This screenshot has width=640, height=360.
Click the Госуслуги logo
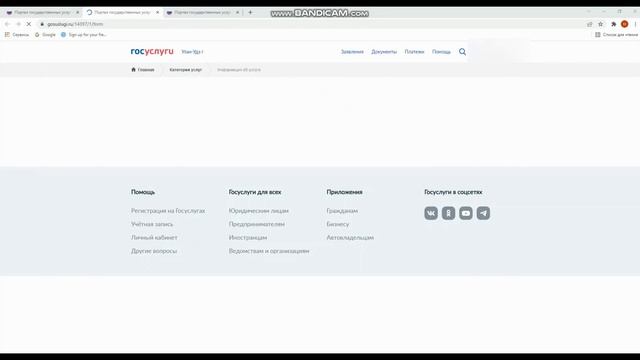click(152, 51)
